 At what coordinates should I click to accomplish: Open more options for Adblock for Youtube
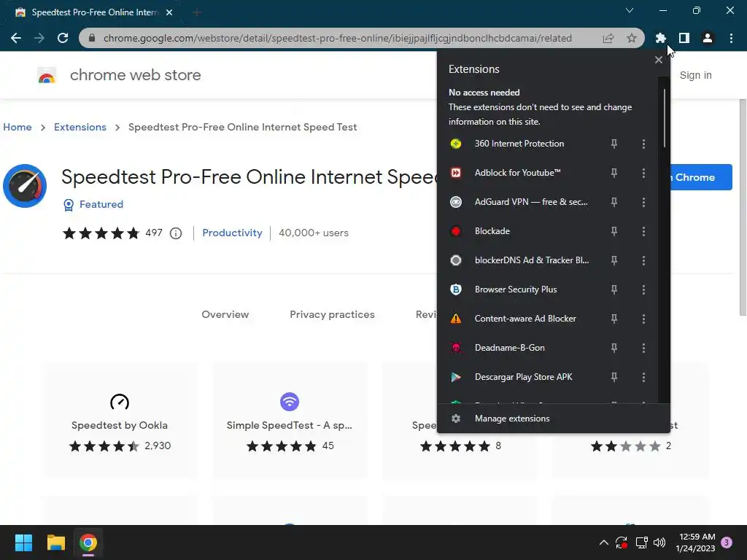(643, 173)
